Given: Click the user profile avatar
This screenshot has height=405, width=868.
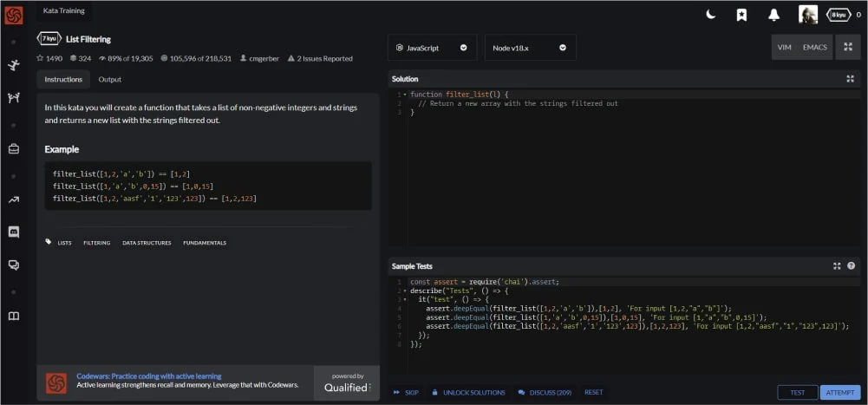Looking at the screenshot, I should coord(807,15).
